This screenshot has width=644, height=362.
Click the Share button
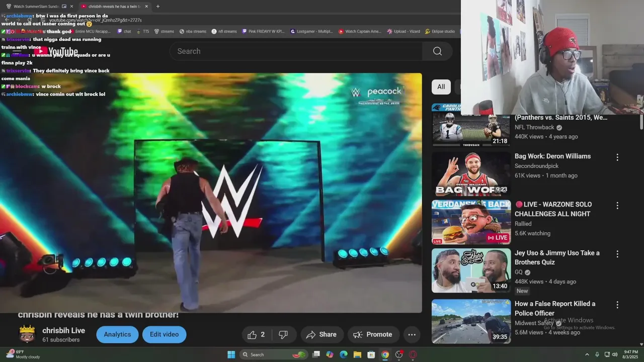click(x=322, y=334)
